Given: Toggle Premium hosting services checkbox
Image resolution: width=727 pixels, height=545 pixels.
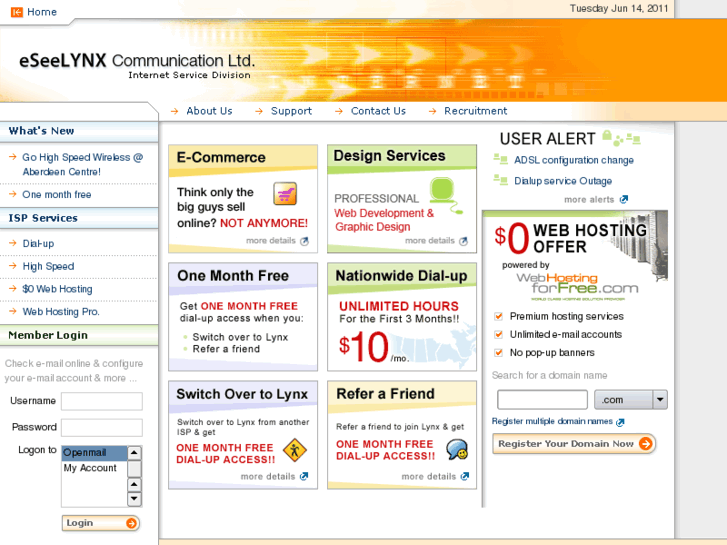Looking at the screenshot, I should (x=498, y=316).
